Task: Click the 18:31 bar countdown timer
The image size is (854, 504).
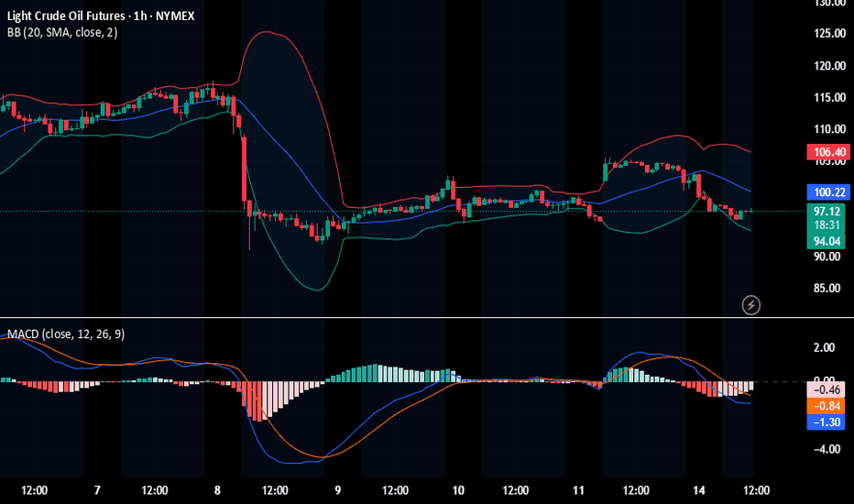Action: 827,225
